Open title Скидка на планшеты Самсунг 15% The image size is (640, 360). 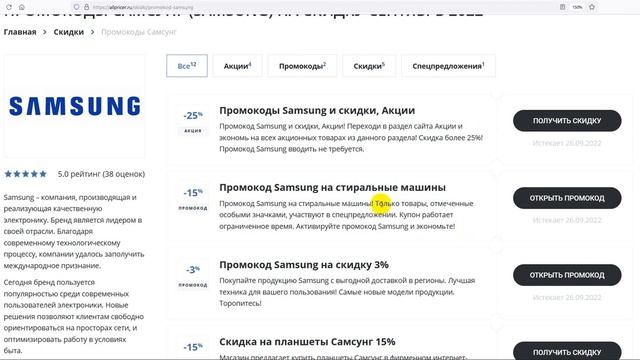(307, 342)
